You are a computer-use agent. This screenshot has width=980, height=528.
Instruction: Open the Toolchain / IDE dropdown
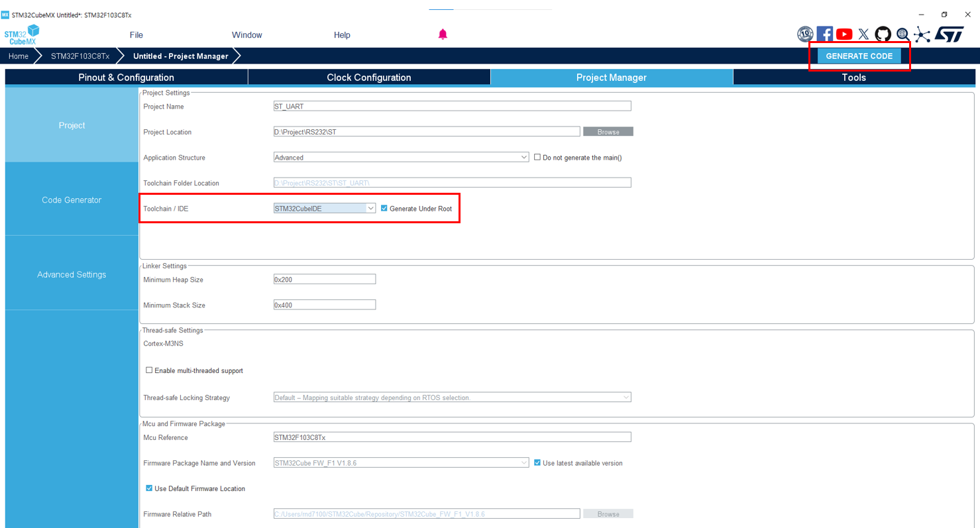pos(325,208)
